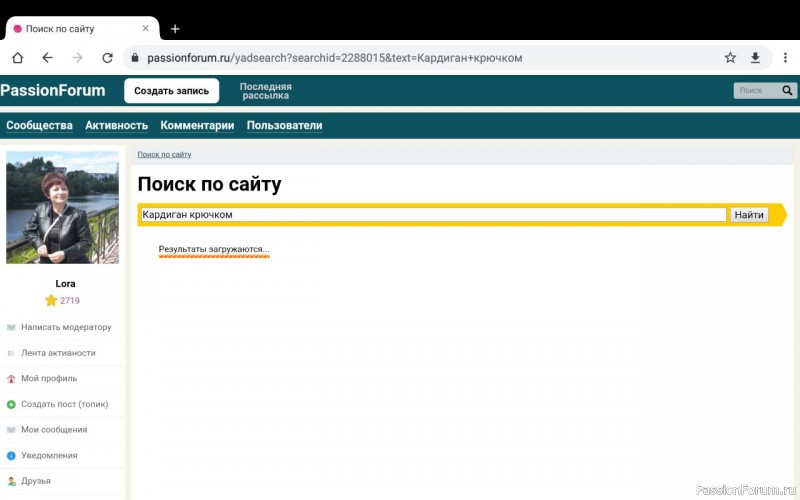
Task: Click the magnifier icon in header search
Action: point(788,91)
